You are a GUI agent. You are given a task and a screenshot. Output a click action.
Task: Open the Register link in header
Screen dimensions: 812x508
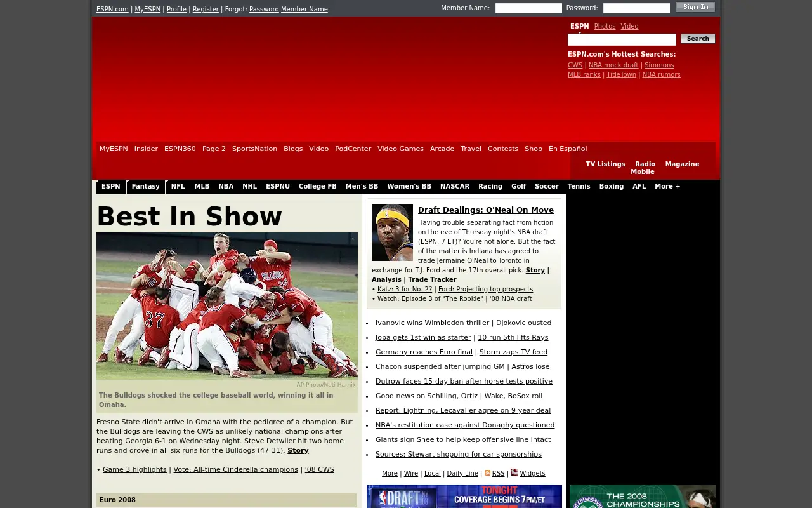206,10
